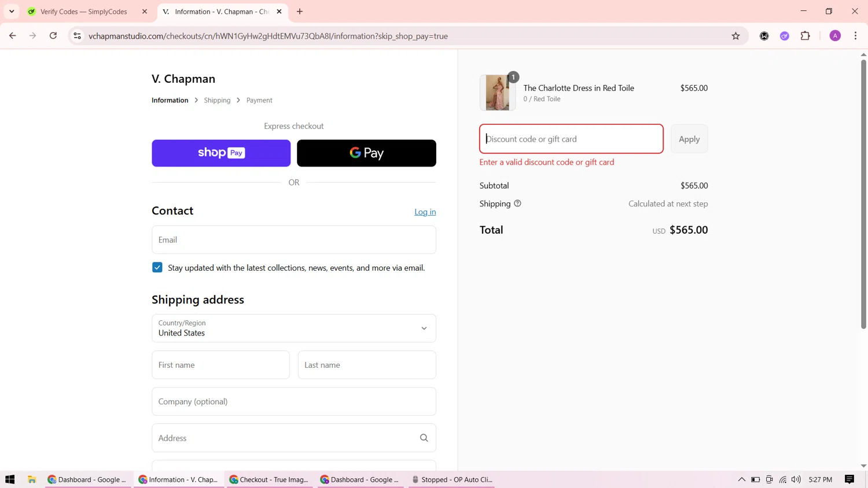Click the vertical page scrollbar
This screenshot has width=868, height=488.
pos(863,194)
